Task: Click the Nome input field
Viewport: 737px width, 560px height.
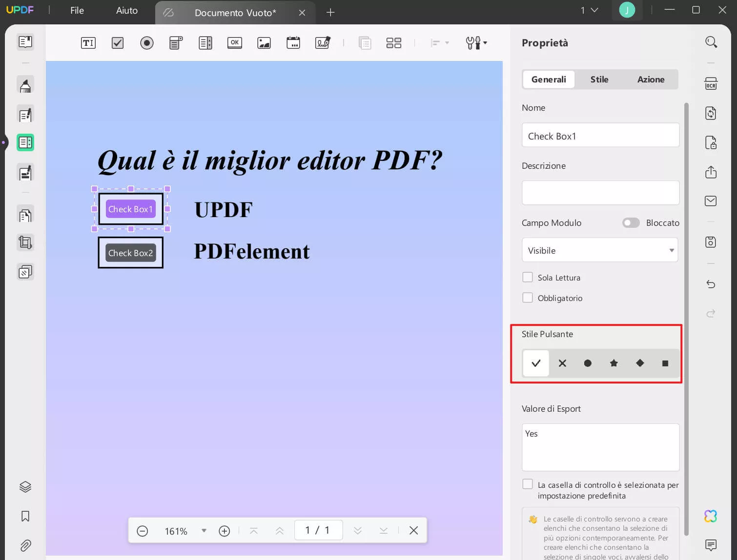Action: [600, 135]
